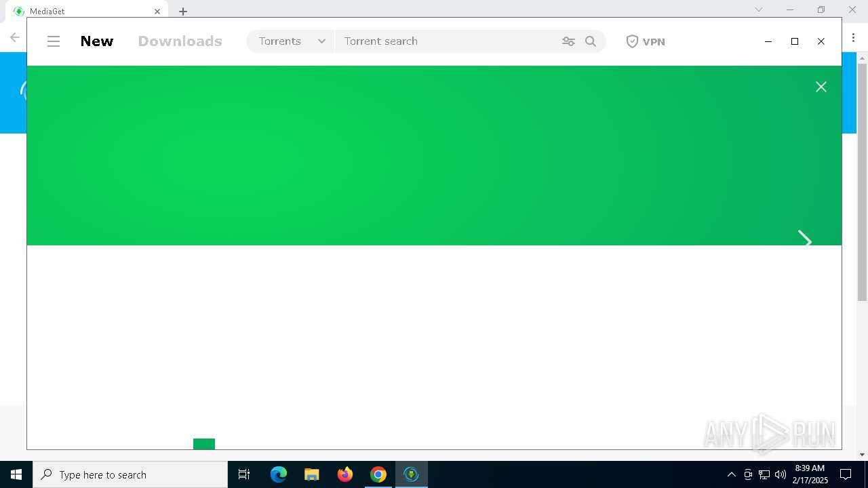The image size is (868, 488).
Task: Open search filter settings icon
Action: point(568,41)
